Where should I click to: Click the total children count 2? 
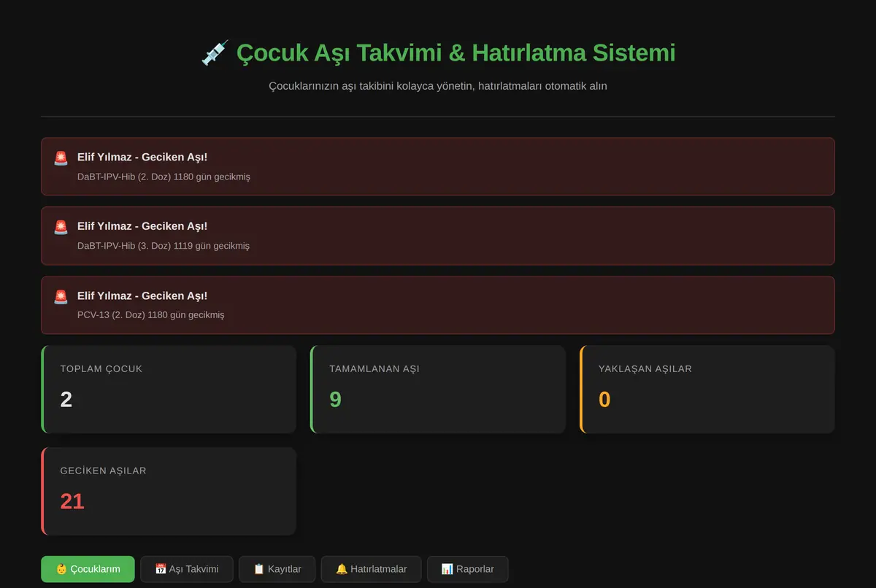(66, 399)
